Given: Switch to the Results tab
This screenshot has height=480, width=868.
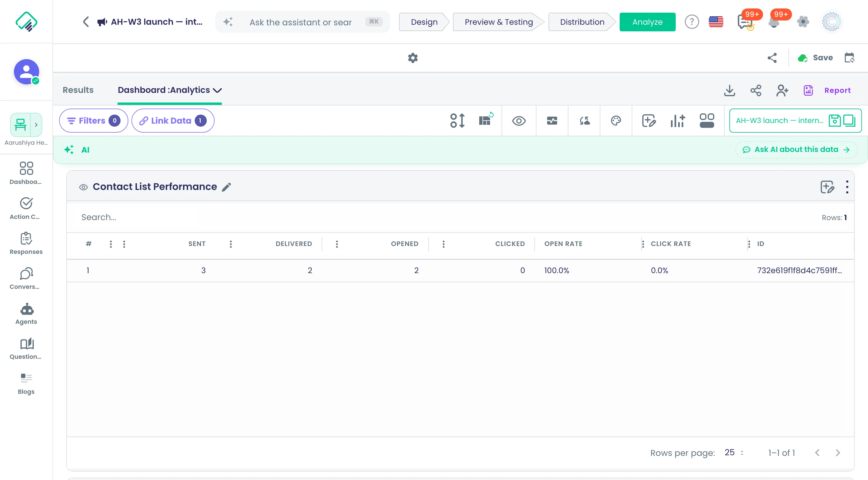Looking at the screenshot, I should [x=78, y=90].
